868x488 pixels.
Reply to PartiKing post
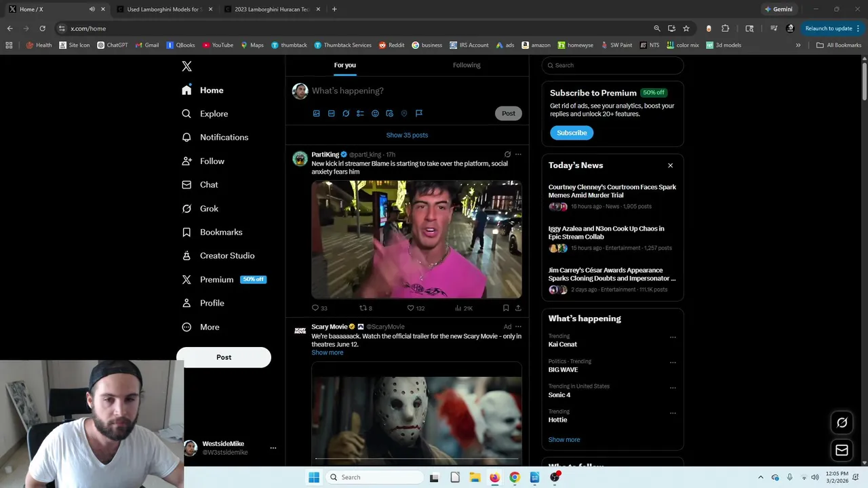(x=319, y=308)
